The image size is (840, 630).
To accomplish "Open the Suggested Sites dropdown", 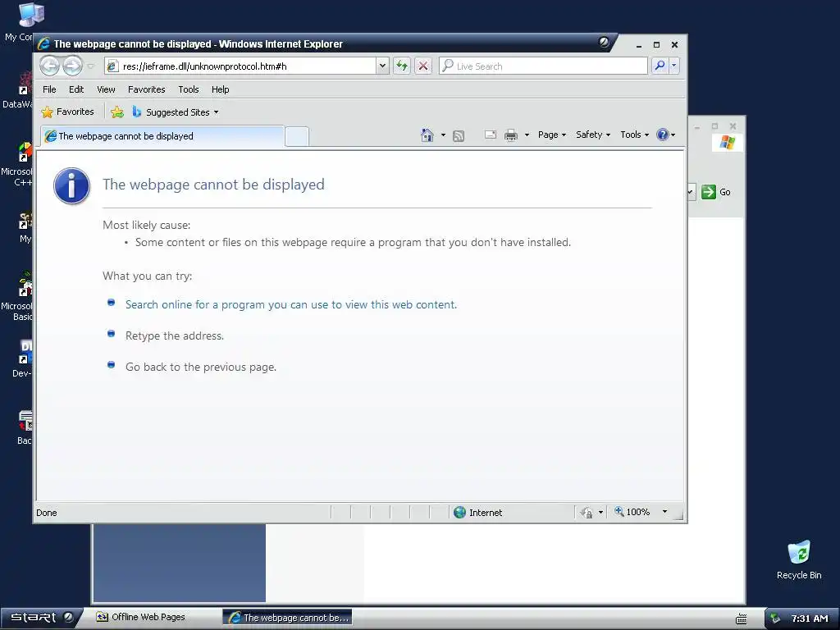I will pyautogui.click(x=176, y=112).
